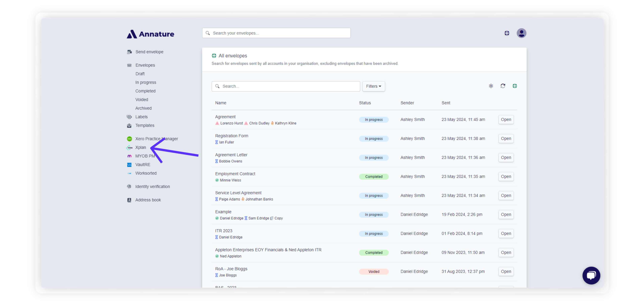Open the Address book
644x306 pixels.
(148, 200)
